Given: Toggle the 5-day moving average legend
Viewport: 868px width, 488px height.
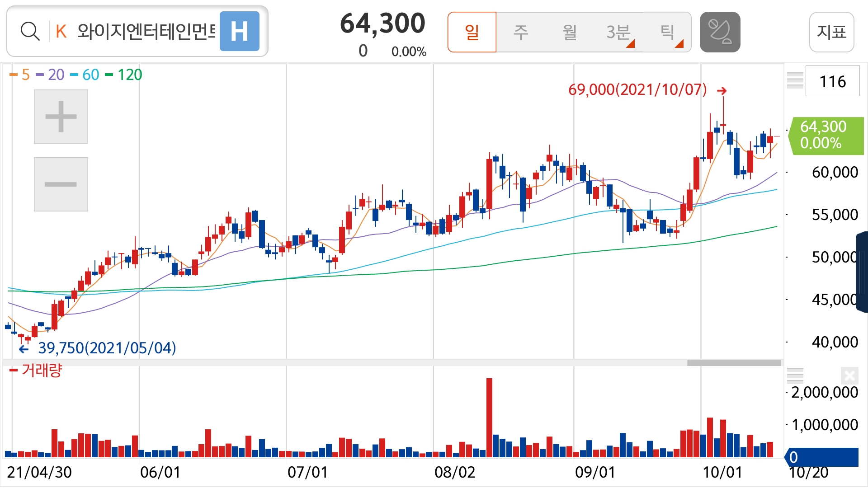Looking at the screenshot, I should [20, 75].
